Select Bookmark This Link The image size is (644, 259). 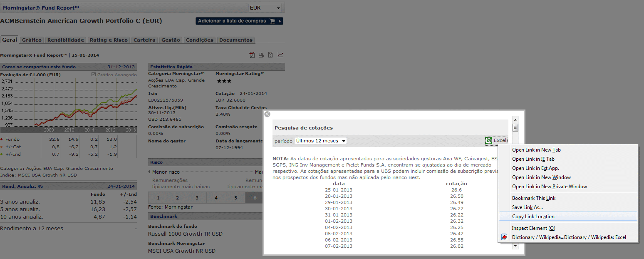point(568,198)
